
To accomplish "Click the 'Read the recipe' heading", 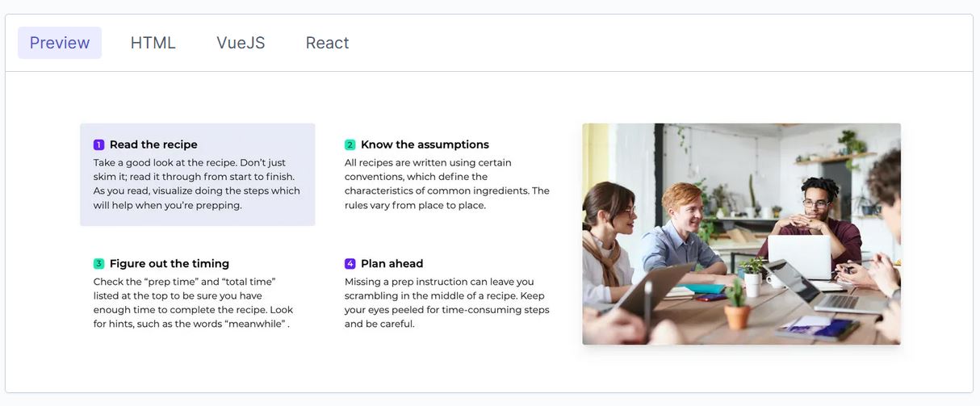I will (x=153, y=144).
